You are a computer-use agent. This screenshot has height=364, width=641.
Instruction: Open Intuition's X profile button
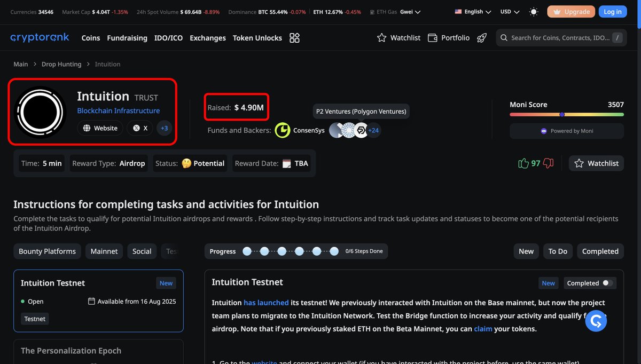pos(139,128)
